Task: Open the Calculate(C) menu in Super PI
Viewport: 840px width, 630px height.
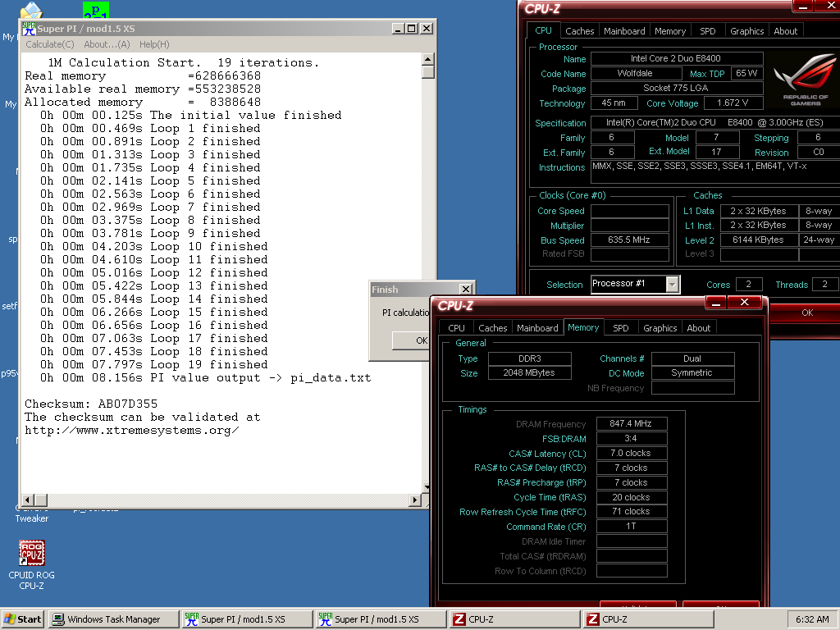Action: click(x=50, y=44)
